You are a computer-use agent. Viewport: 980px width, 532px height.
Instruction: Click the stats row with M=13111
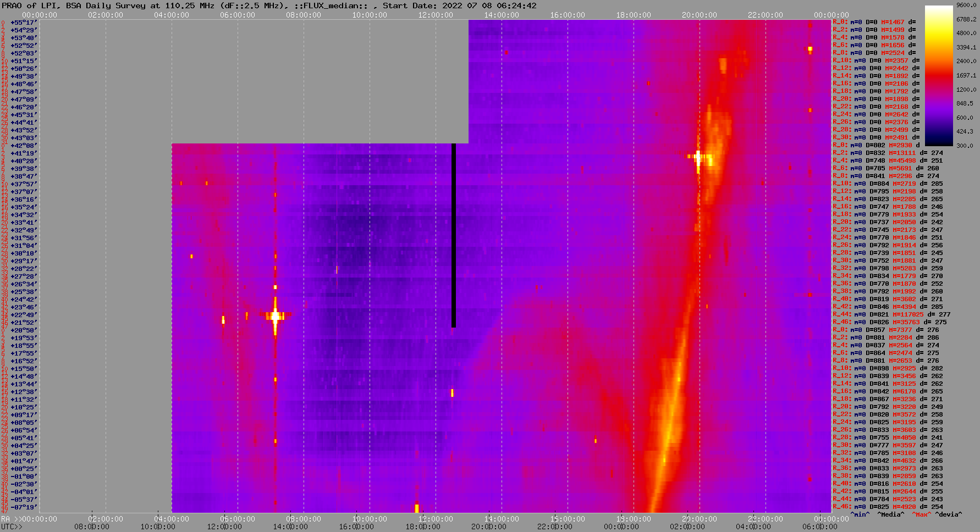click(x=888, y=153)
